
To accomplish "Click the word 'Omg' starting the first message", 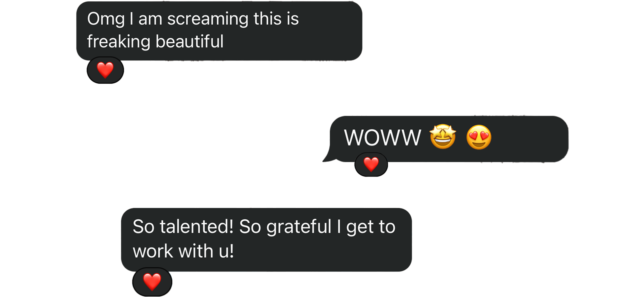I will [106, 19].
